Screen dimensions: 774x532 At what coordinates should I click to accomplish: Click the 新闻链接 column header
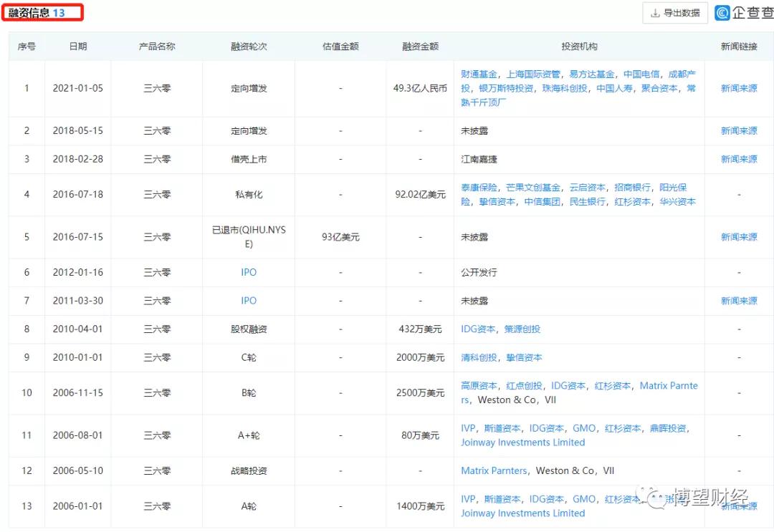[738, 47]
